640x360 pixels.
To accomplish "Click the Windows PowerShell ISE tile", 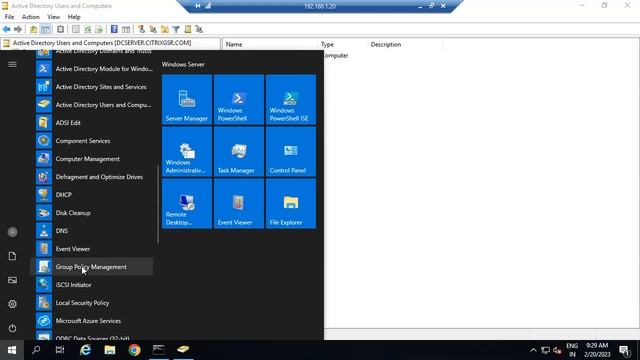I will click(291, 100).
